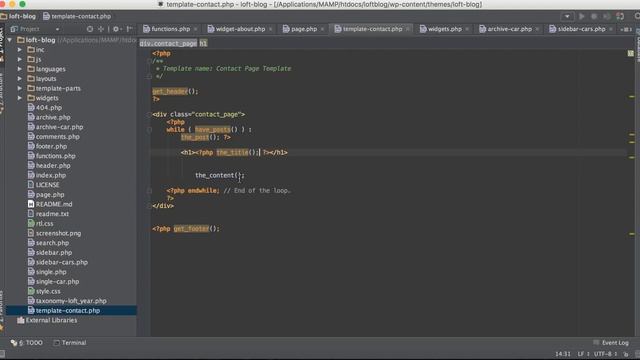This screenshot has width=640, height=360.
Task: Click UTF-8 encoding in status bar
Action: [x=606, y=354]
